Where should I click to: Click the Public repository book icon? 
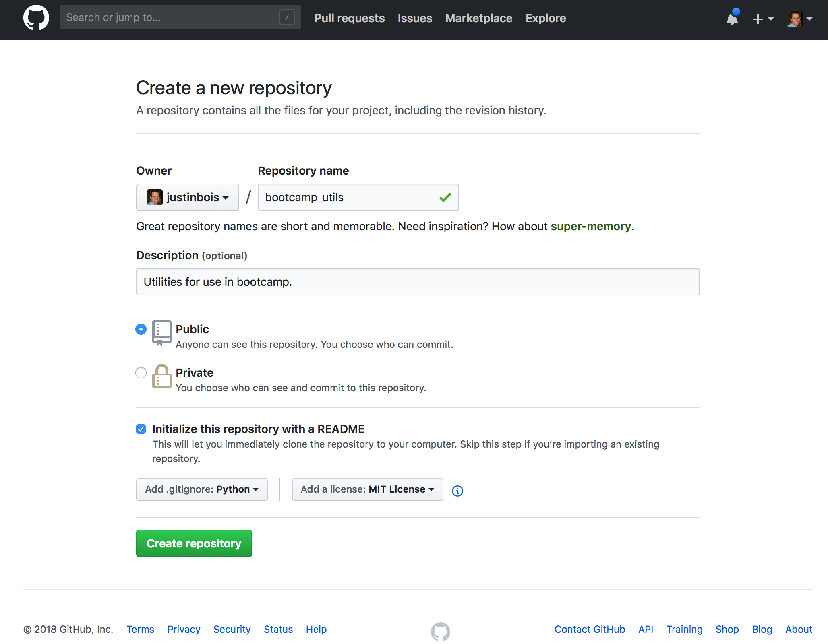pos(161,333)
